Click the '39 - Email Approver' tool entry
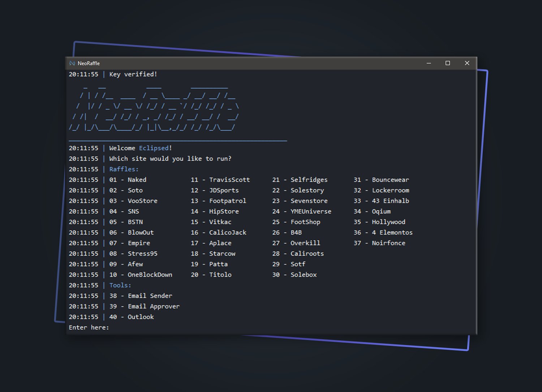The width and height of the screenshot is (542, 392). 144,306
